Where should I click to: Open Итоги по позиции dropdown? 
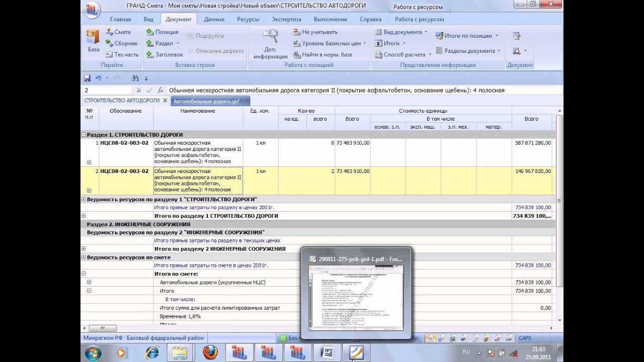(467, 36)
